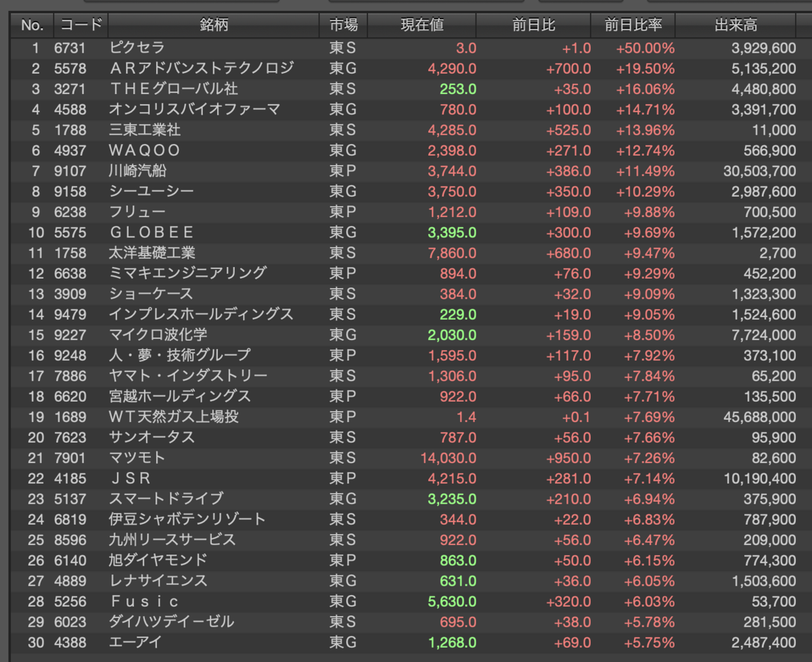Sort by the 現在値 column header
Image resolution: width=812 pixels, height=662 pixels.
pyautogui.click(x=422, y=26)
